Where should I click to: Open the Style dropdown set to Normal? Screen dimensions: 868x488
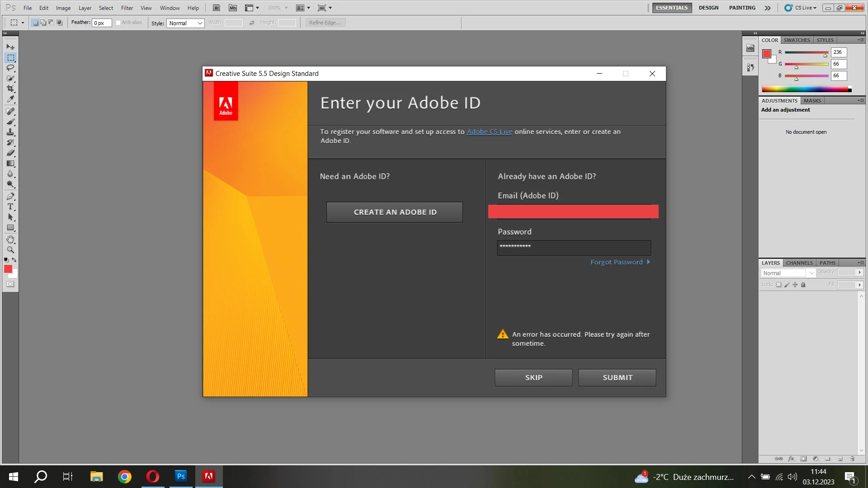coord(185,23)
